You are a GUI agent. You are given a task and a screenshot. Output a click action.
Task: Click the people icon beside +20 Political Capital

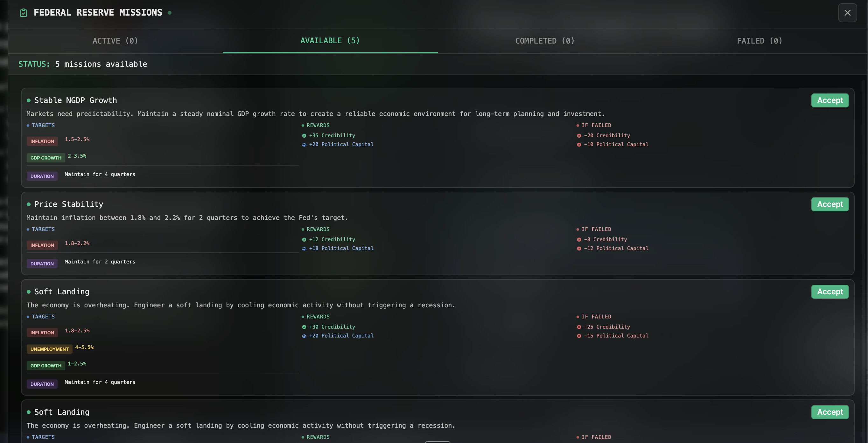304,144
